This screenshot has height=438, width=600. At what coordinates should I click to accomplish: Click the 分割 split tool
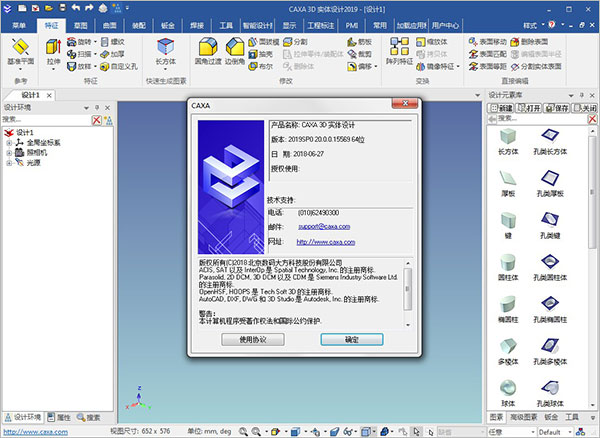click(295, 42)
